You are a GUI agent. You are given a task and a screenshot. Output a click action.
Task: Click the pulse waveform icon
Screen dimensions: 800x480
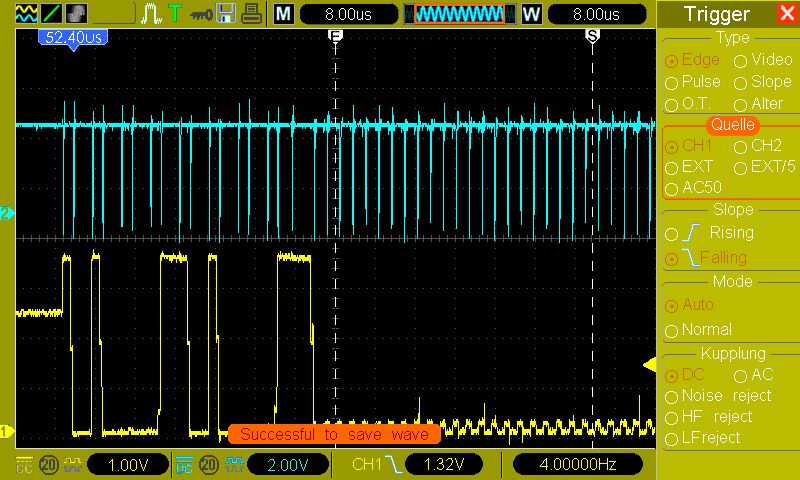(152, 14)
